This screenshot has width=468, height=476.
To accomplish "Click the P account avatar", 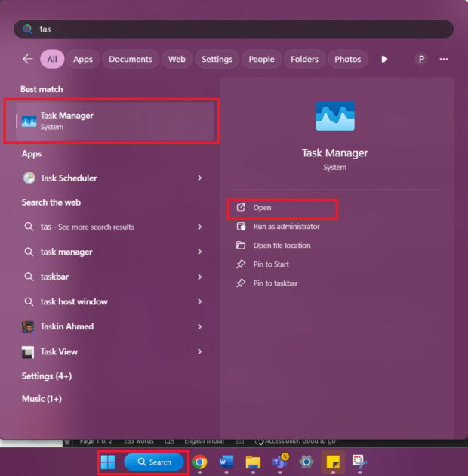I will pos(421,59).
